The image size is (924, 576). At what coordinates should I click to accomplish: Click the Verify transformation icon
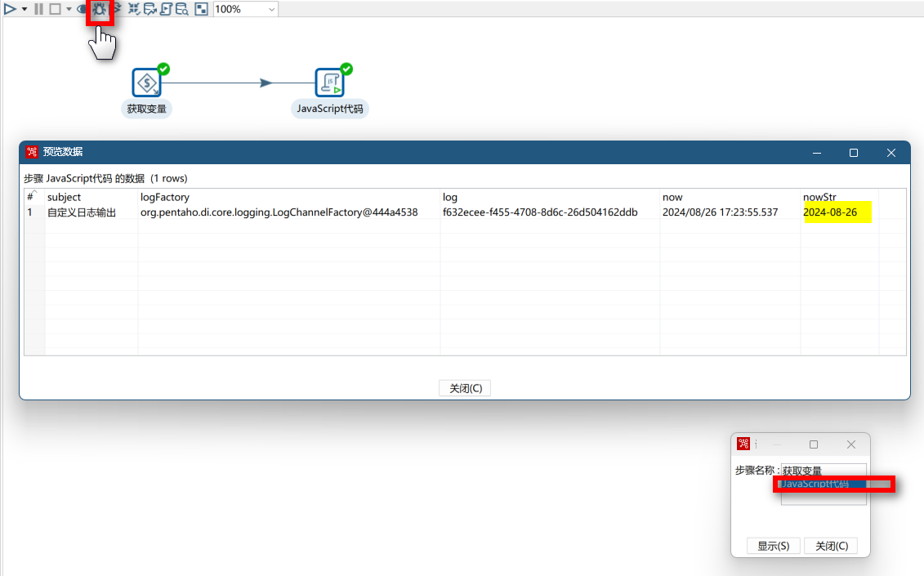coord(134,9)
